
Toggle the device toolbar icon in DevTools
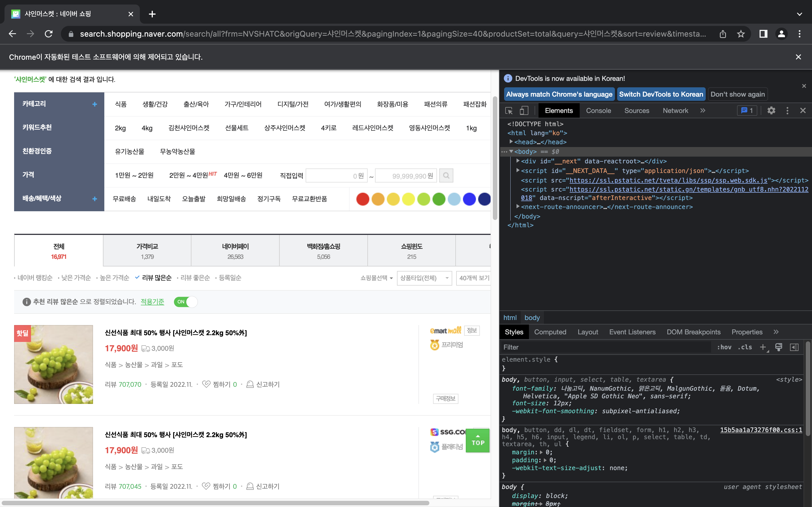tap(524, 111)
